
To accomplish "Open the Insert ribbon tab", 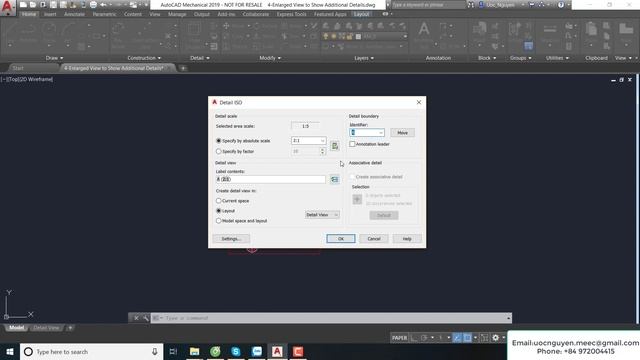I will pyautogui.click(x=50, y=14).
